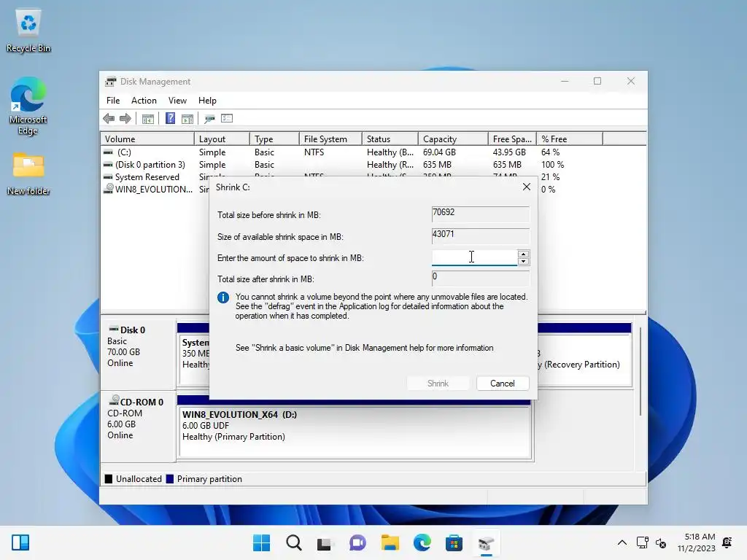This screenshot has width=747, height=560.
Task: Open the View menu
Action: (x=177, y=101)
